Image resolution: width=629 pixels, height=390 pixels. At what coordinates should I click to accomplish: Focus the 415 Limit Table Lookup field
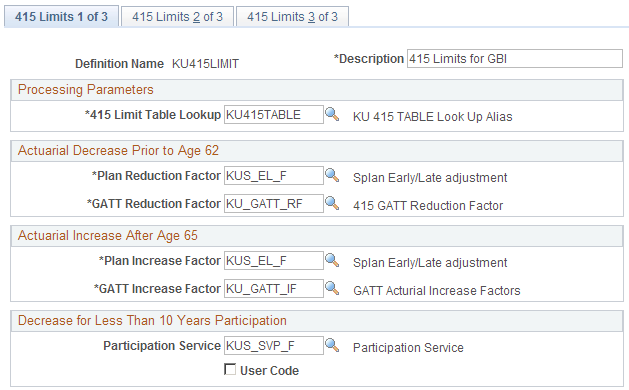[274, 115]
